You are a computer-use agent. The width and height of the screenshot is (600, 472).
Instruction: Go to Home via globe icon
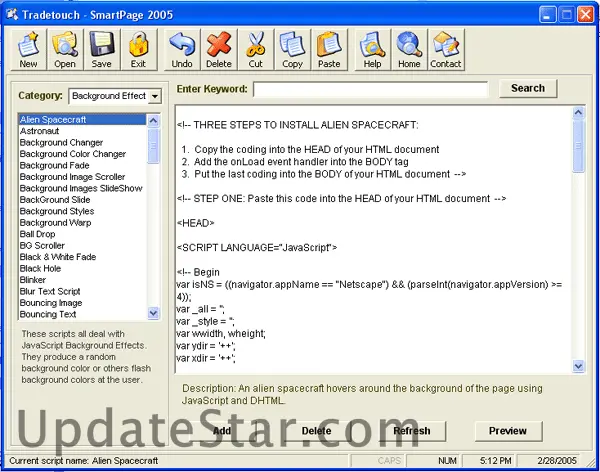tap(409, 49)
